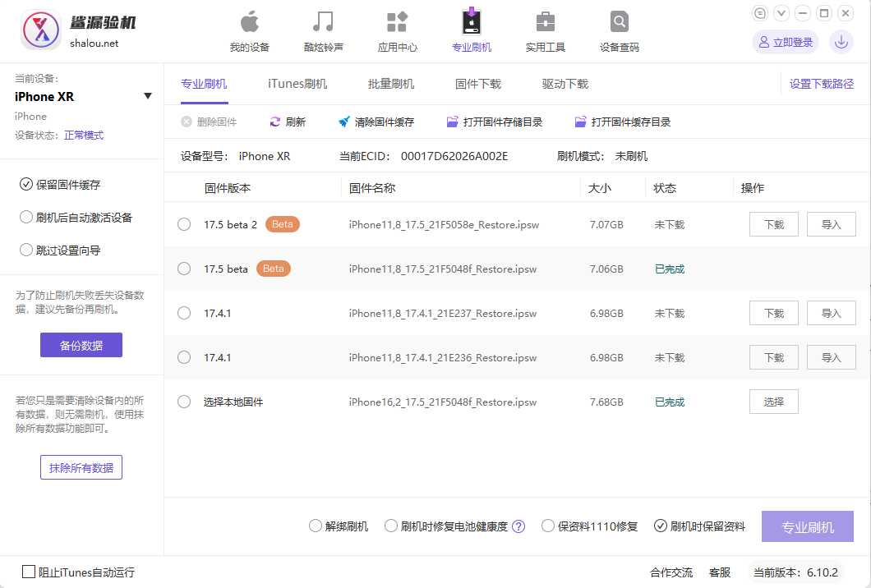The width and height of the screenshot is (871, 588).
Task: Expand the iPhone XR device dropdown
Action: click(x=148, y=95)
